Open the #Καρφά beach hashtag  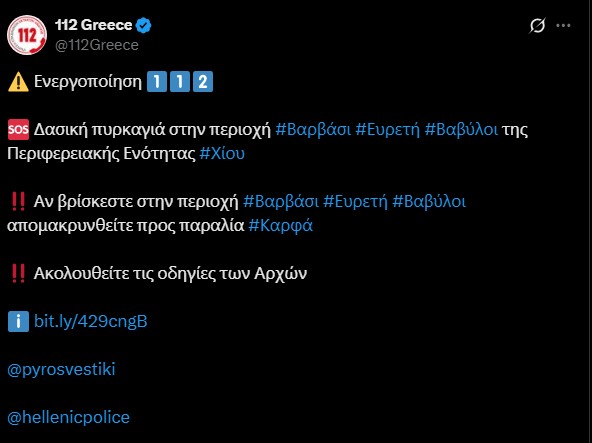coord(281,226)
